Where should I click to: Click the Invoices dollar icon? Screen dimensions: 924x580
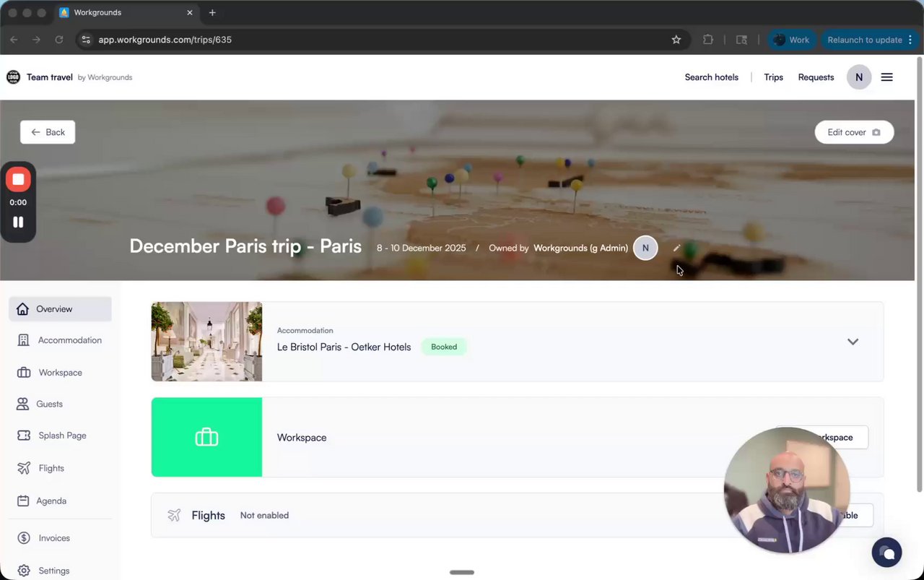[x=24, y=538]
